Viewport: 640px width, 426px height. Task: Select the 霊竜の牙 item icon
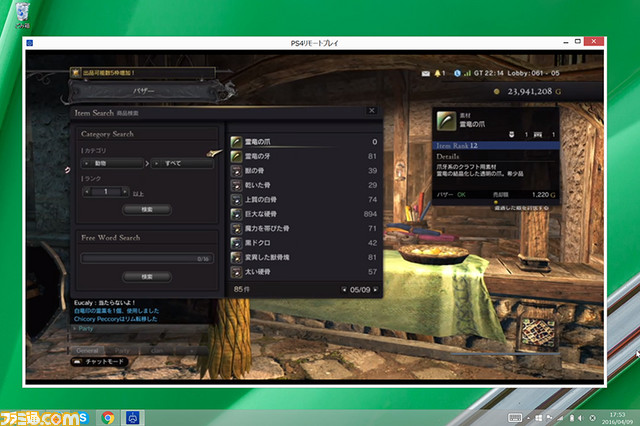[236, 156]
